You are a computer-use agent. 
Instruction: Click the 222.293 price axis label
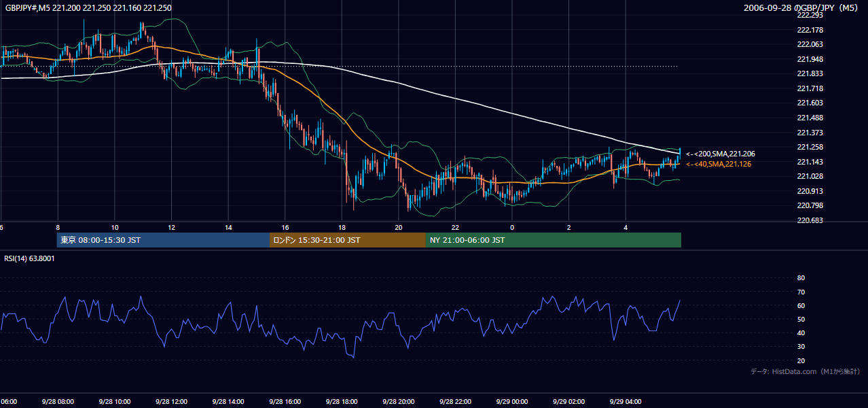pos(810,15)
